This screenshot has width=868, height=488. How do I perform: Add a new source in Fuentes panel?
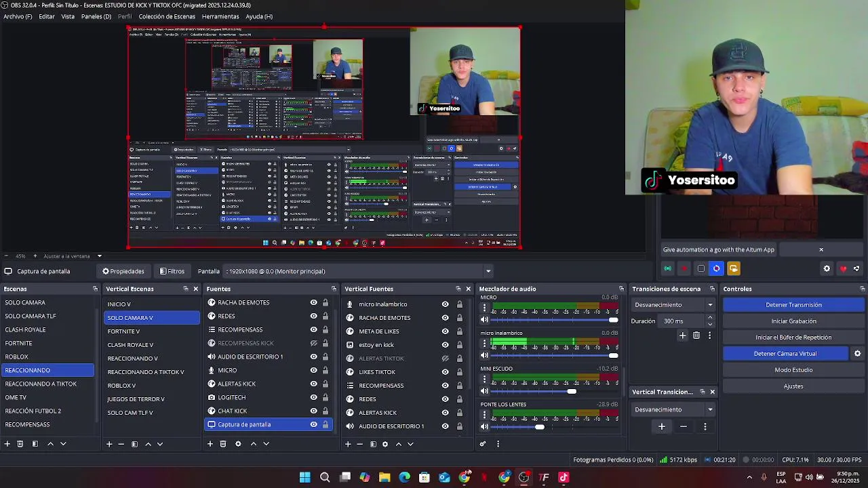point(210,444)
